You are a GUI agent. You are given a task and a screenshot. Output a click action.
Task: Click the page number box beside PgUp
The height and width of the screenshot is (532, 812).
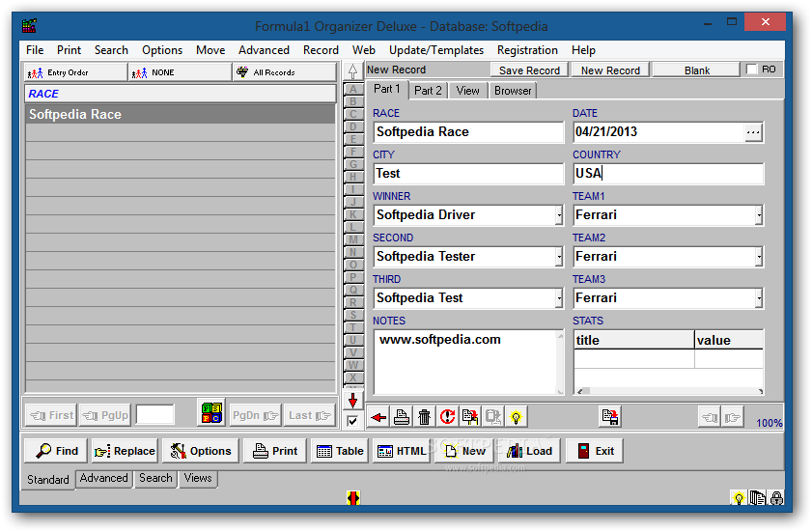pos(154,415)
